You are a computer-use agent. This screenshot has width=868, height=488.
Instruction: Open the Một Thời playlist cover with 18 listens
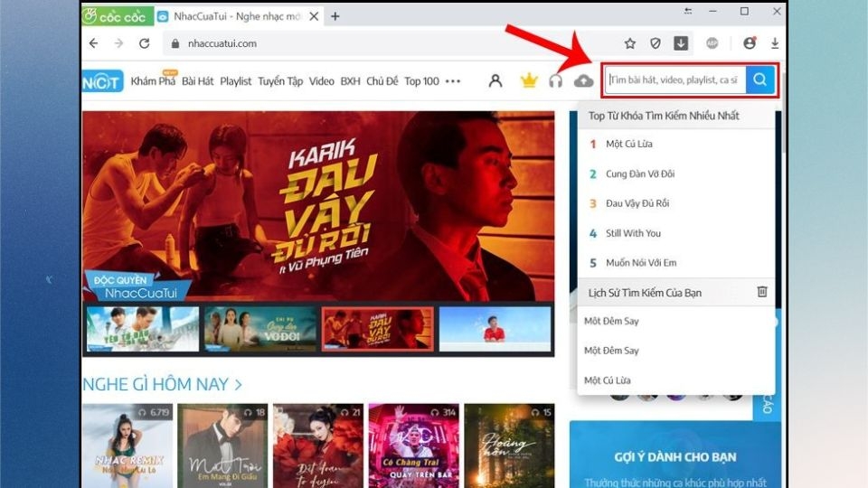[x=222, y=446]
